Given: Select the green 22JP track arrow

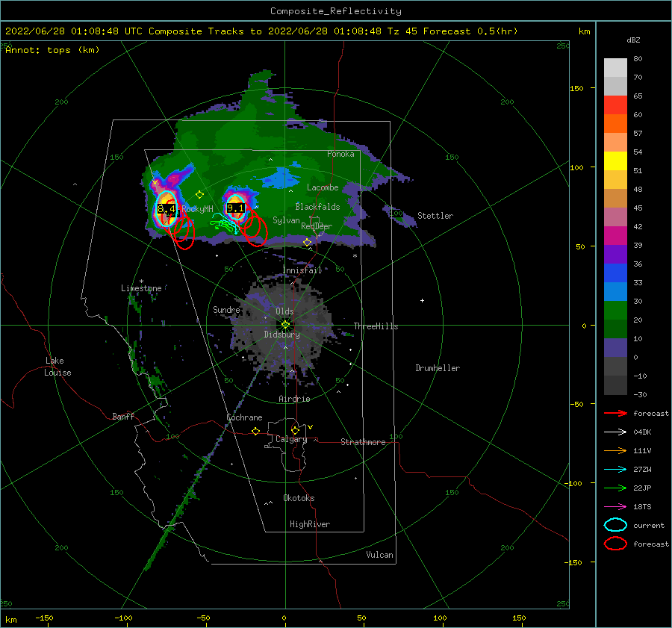Looking at the screenshot, I should tap(615, 488).
